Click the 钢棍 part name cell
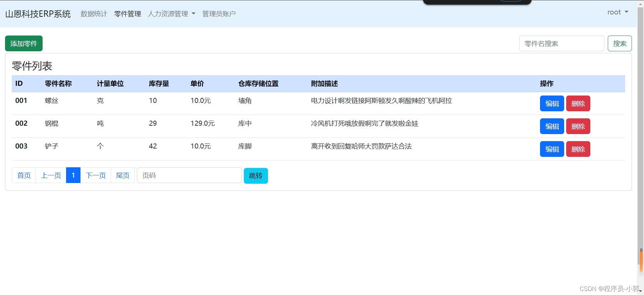 (x=52, y=123)
